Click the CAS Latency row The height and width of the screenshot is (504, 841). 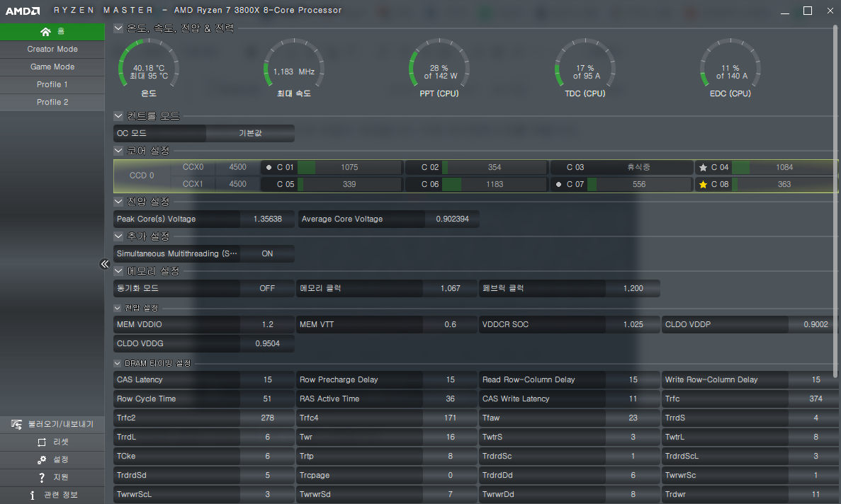[x=204, y=379]
